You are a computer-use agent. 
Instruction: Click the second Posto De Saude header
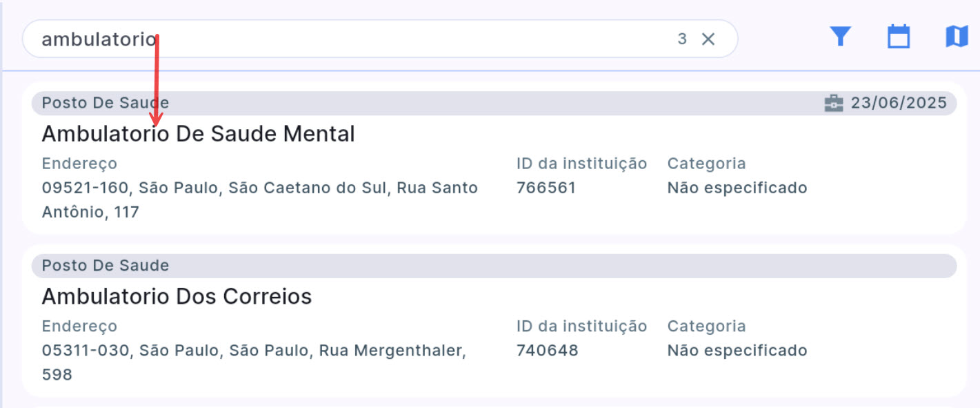point(105,266)
